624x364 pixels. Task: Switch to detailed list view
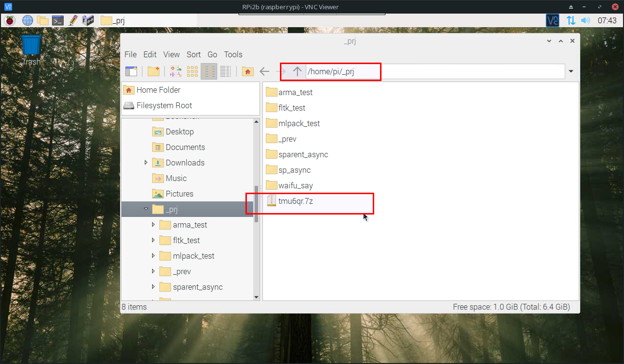click(225, 71)
